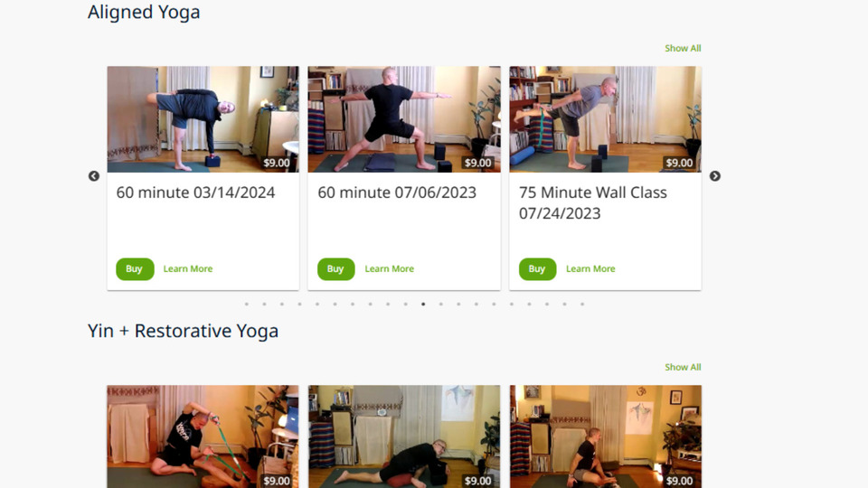The image size is (868, 488).
Task: Open the third Yin Restorative seated pose thumbnail
Action: coord(606,436)
